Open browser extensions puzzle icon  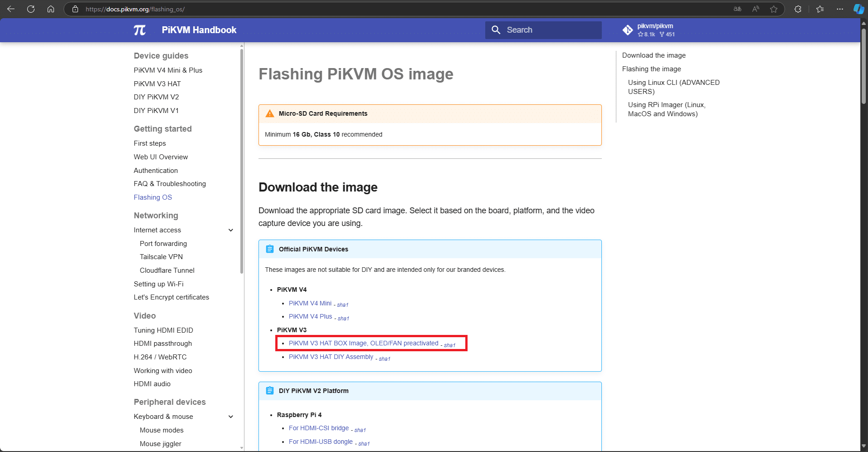click(798, 9)
